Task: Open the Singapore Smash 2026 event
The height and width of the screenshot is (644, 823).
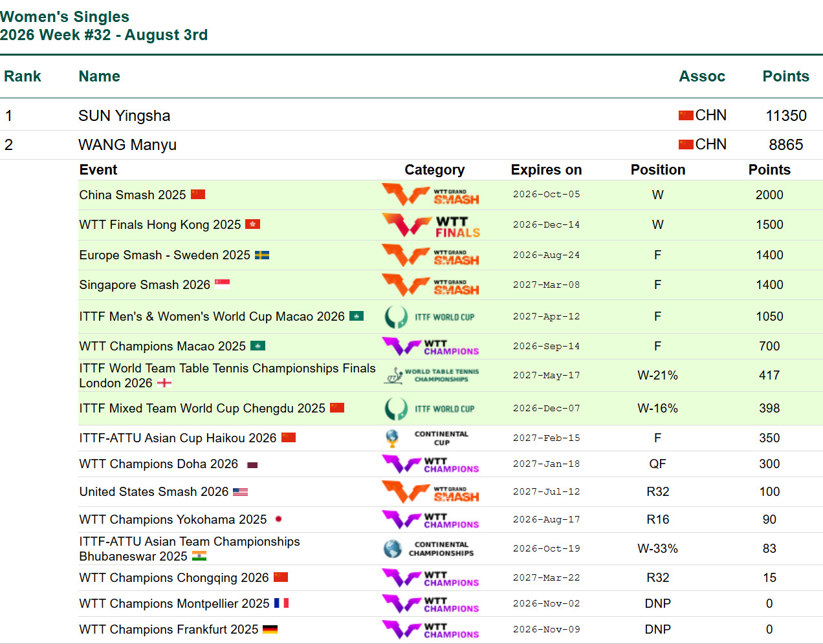Action: (145, 285)
